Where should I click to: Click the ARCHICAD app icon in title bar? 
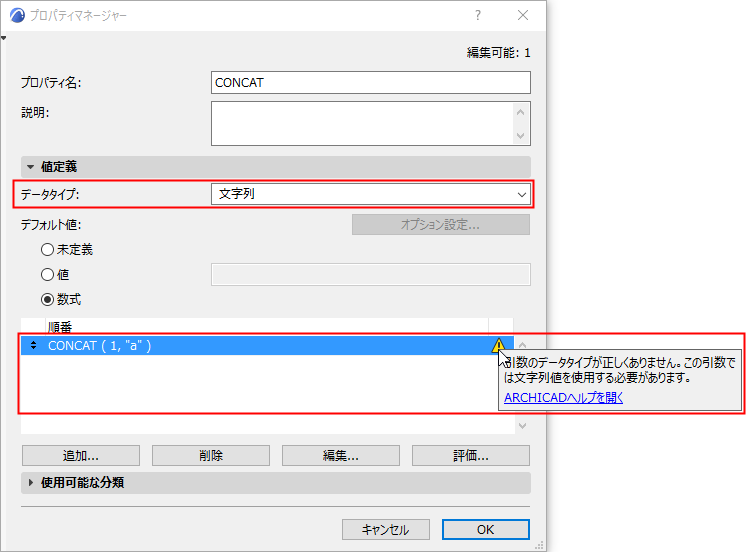tap(17, 15)
